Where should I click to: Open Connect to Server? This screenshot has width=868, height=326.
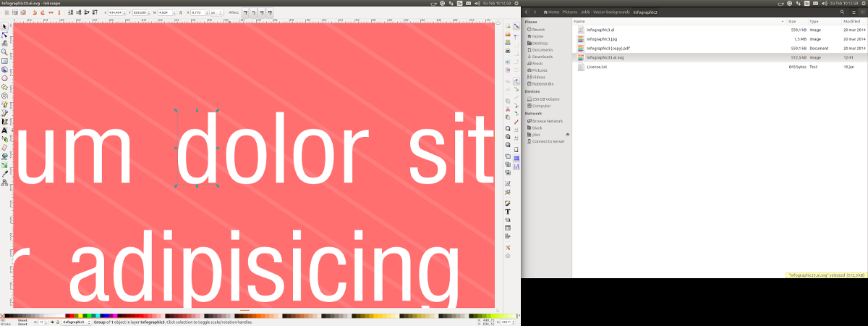coord(547,141)
